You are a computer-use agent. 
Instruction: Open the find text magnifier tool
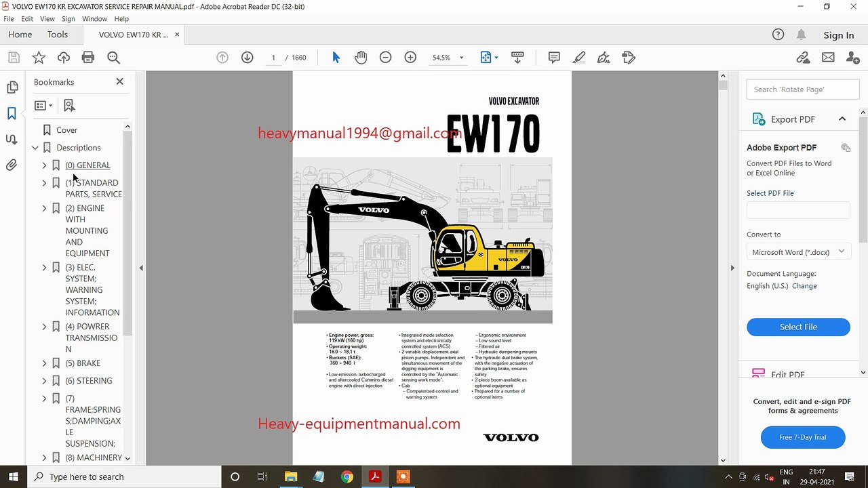[x=113, y=58]
